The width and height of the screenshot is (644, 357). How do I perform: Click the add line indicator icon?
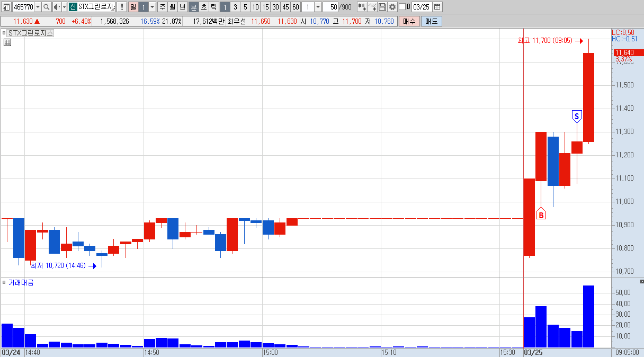372,7
